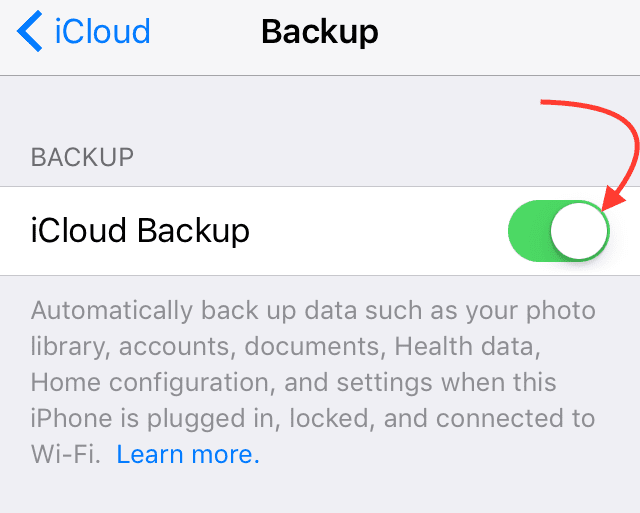Click the white knob on the toggle

point(579,231)
